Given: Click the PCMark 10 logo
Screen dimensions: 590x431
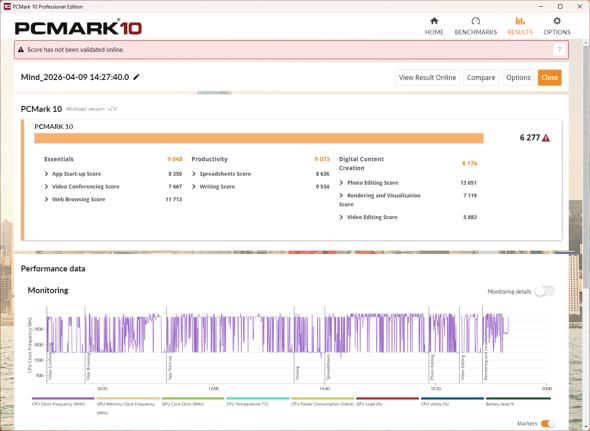Looking at the screenshot, I should pos(78,28).
